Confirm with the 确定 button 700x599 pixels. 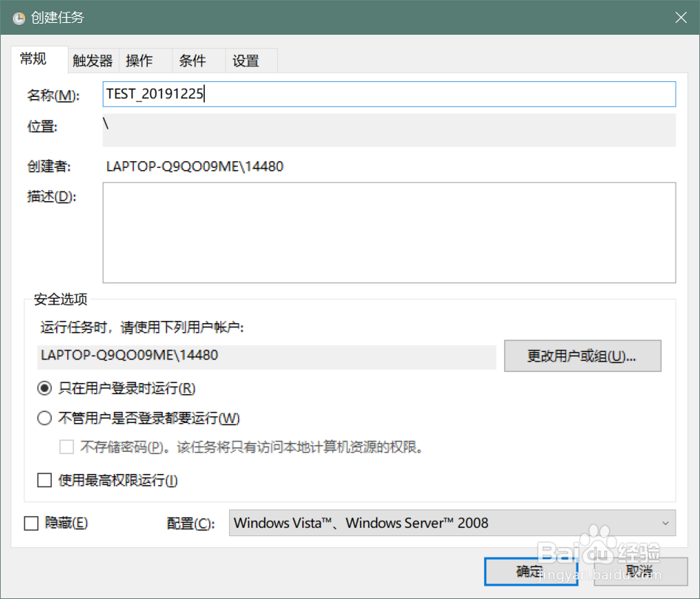click(x=531, y=571)
